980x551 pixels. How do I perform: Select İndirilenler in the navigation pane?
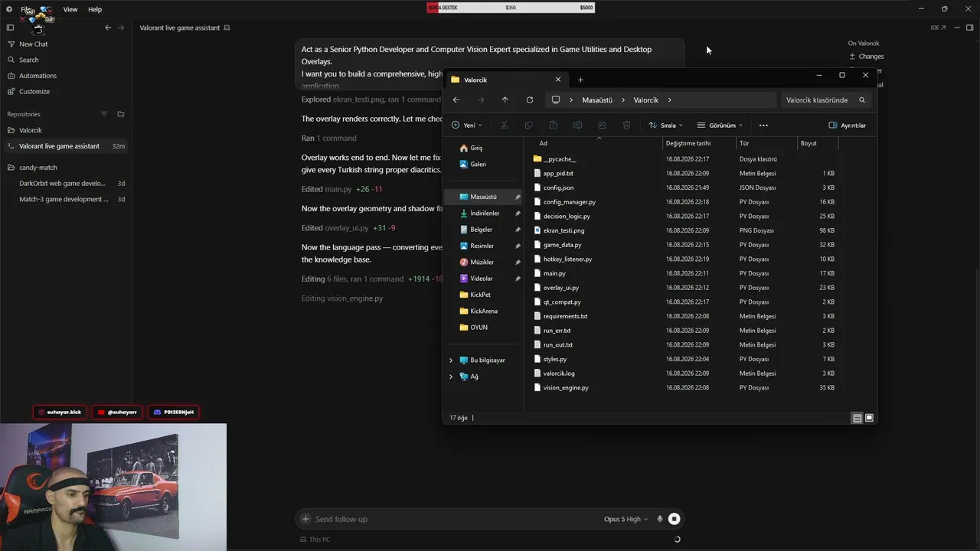coord(485,214)
